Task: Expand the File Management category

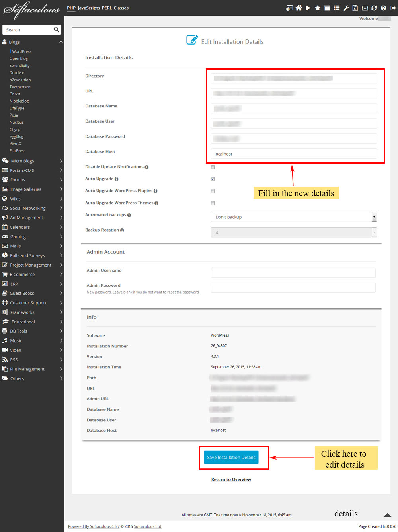Action: pos(32,369)
